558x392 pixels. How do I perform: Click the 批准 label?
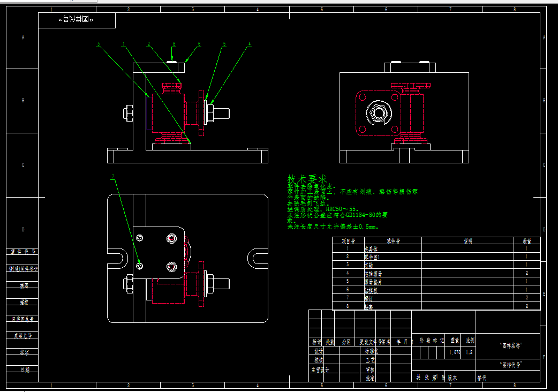point(370,379)
